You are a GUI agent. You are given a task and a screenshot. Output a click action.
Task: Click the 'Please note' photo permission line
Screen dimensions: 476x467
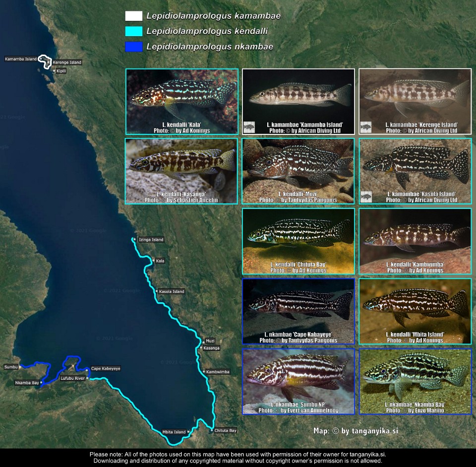(x=238, y=455)
